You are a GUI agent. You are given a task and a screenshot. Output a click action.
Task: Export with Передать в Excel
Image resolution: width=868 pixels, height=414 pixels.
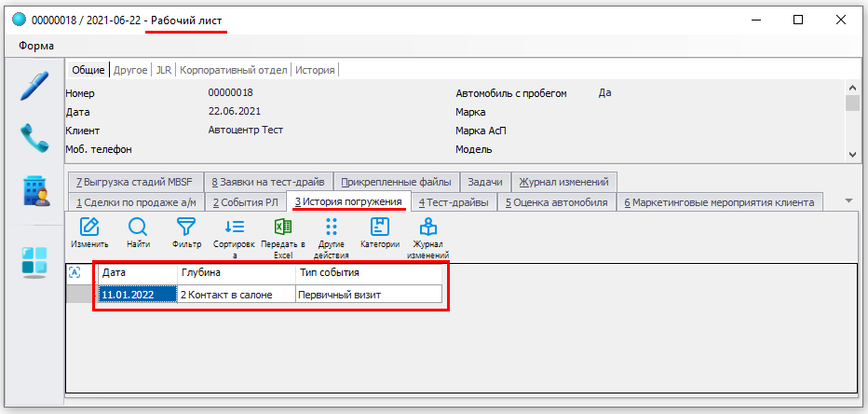pos(283,227)
